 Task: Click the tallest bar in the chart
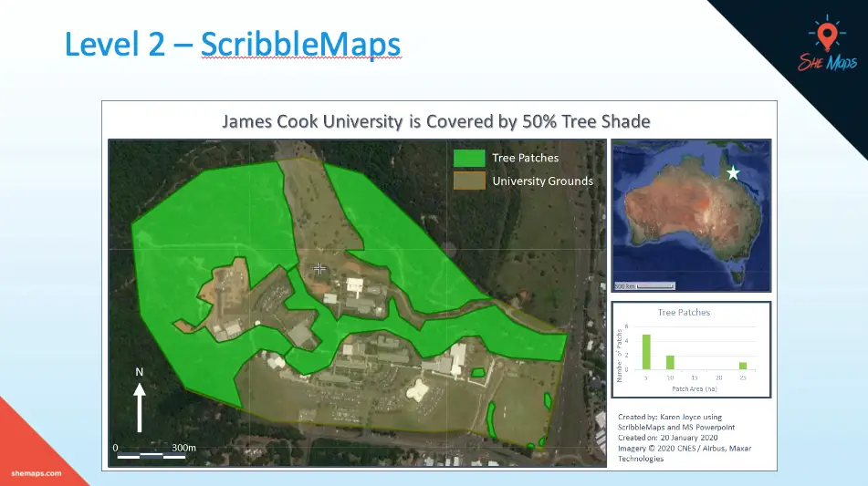(x=646, y=352)
